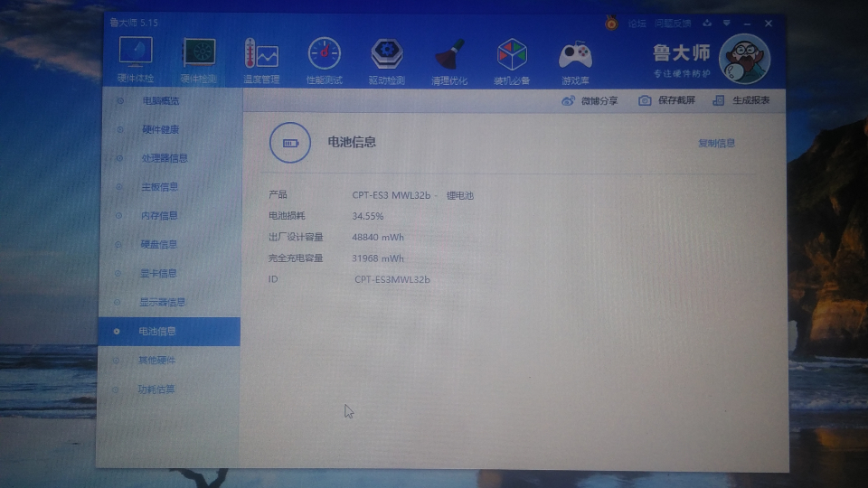Close the 鲁大师 window
Screen dimensions: 868x488
(x=769, y=23)
